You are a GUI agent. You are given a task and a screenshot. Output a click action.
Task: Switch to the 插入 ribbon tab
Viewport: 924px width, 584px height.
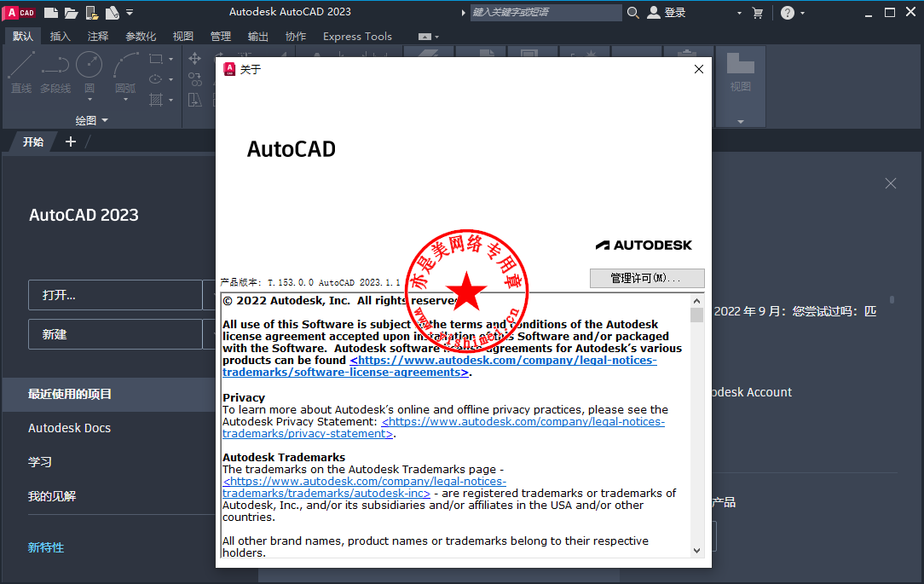[61, 37]
